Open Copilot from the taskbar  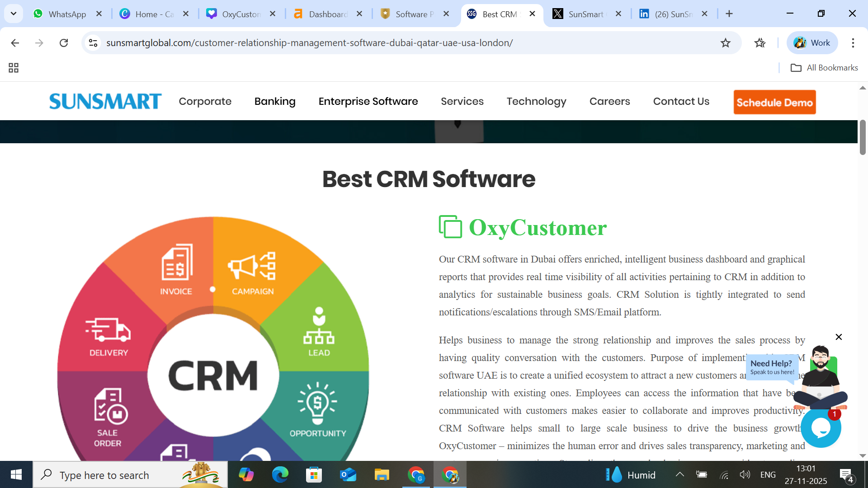(246, 475)
